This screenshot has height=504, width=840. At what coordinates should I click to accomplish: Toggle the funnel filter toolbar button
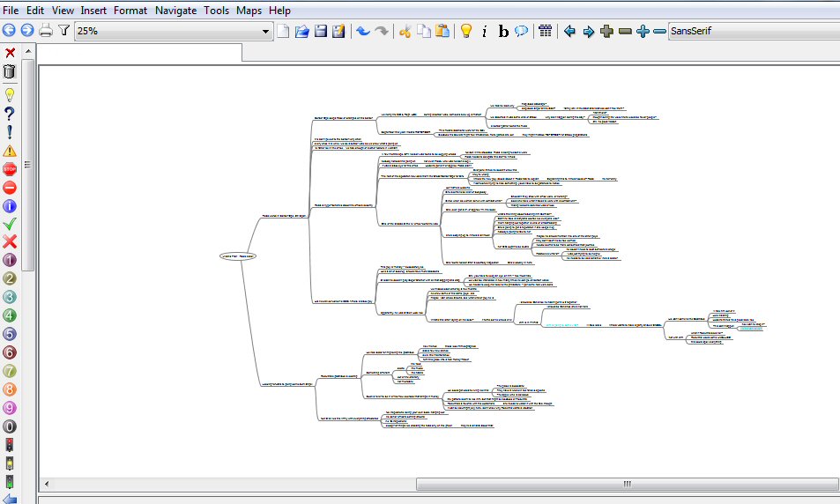point(63,31)
